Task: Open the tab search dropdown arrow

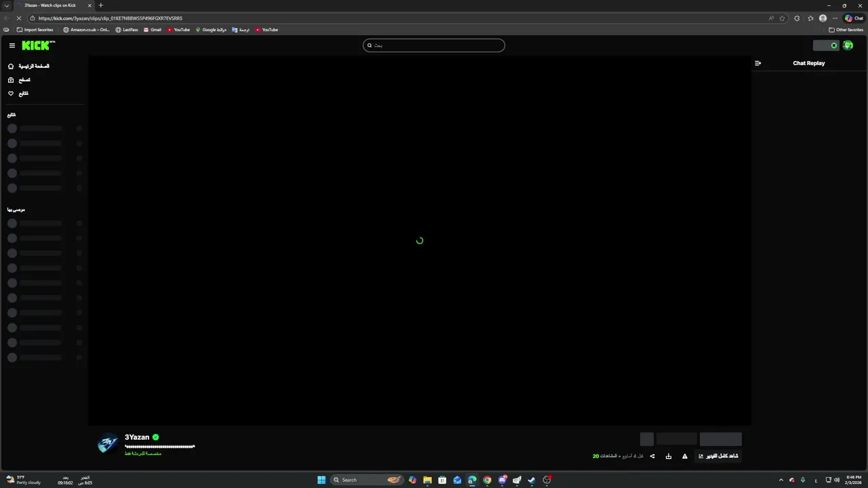Action: (6, 5)
